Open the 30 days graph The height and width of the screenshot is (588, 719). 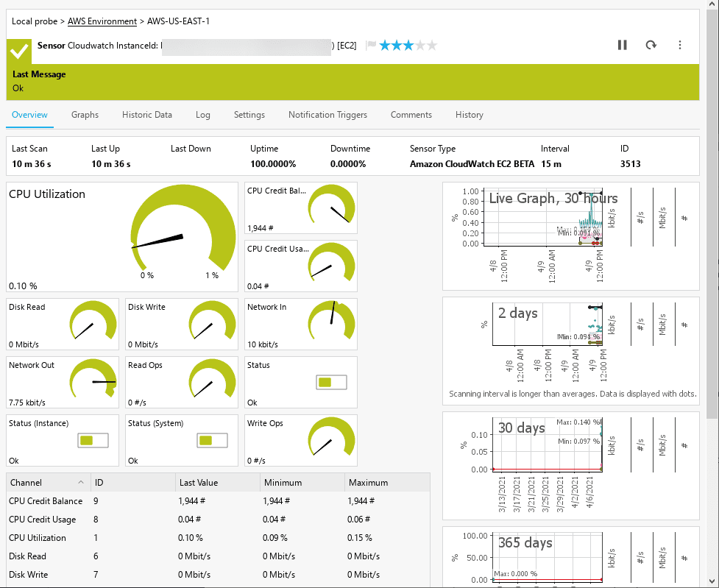[x=571, y=466]
